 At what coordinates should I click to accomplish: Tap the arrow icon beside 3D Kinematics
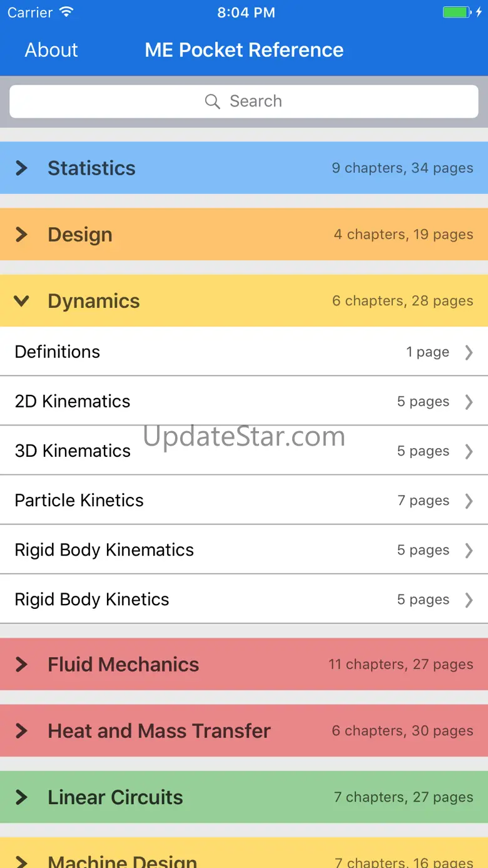coord(469,451)
